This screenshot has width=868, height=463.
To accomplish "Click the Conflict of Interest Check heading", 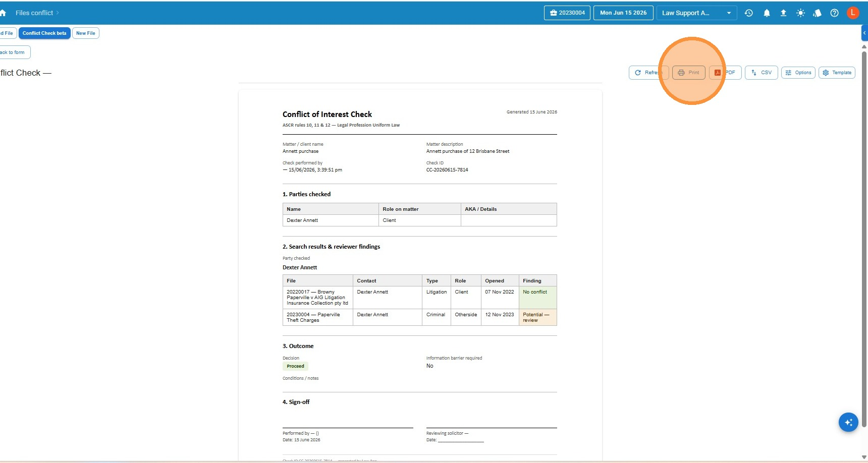I will coord(327,114).
